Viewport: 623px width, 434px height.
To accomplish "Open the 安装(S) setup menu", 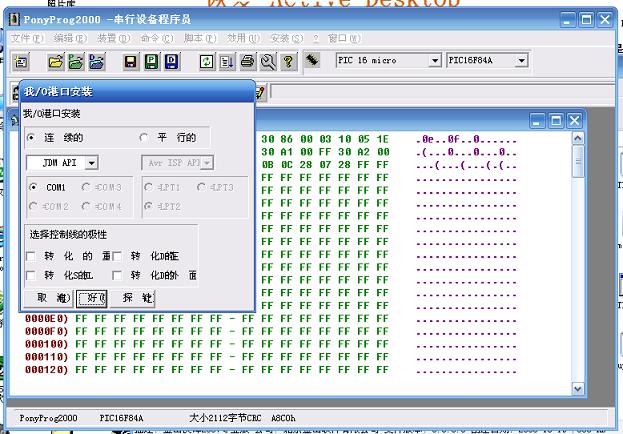I will click(x=286, y=38).
